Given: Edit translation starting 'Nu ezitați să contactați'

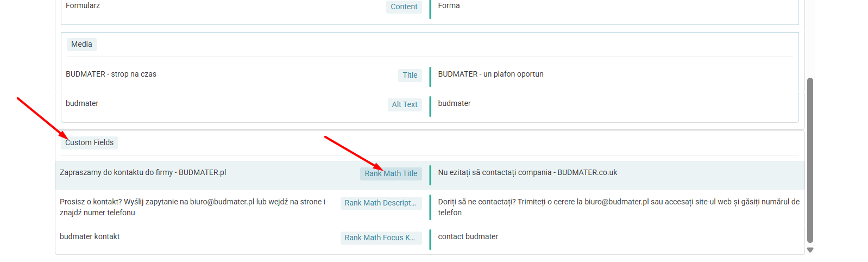Looking at the screenshot, I should point(527,172).
